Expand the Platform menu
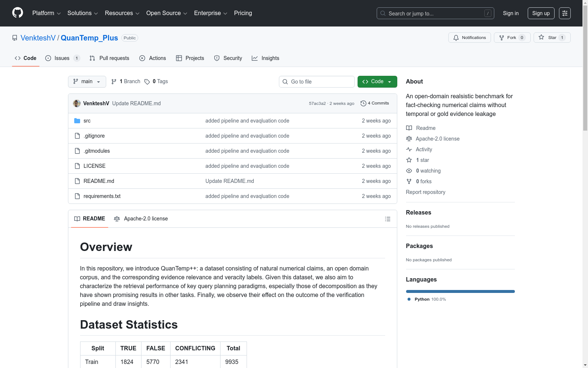588x368 pixels. [46, 13]
